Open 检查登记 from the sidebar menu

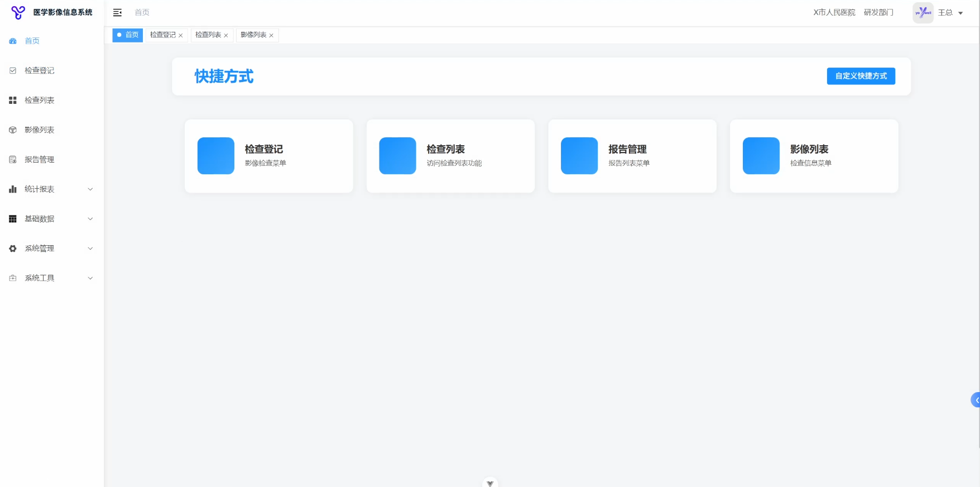(39, 70)
